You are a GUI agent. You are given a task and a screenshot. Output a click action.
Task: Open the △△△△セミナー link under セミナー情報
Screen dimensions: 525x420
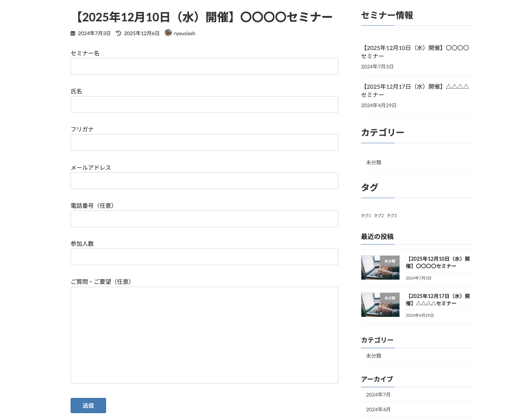tap(415, 91)
